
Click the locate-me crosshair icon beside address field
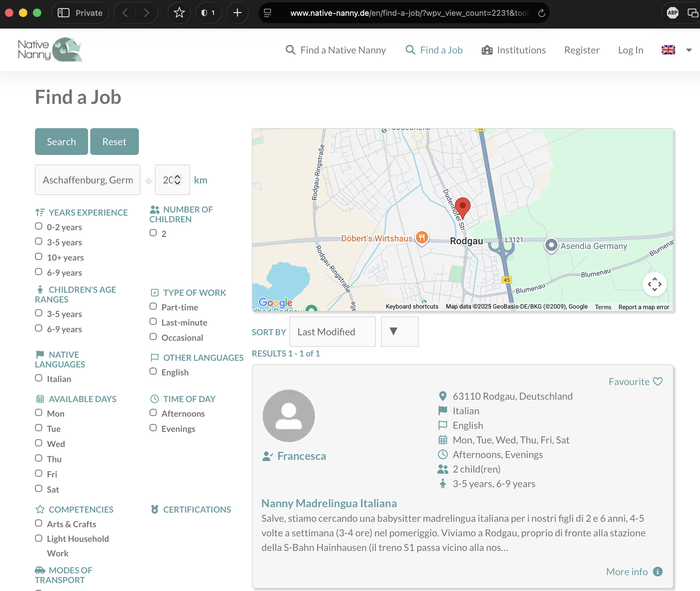(149, 181)
